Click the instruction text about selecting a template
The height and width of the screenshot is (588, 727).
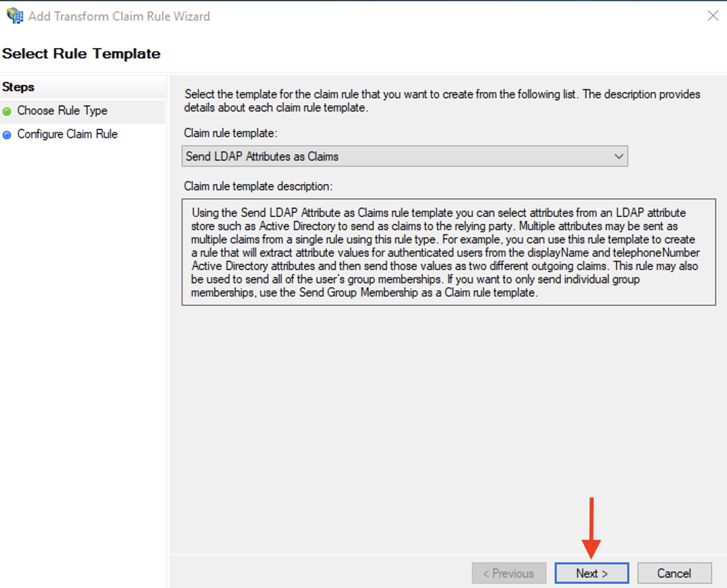coord(442,101)
